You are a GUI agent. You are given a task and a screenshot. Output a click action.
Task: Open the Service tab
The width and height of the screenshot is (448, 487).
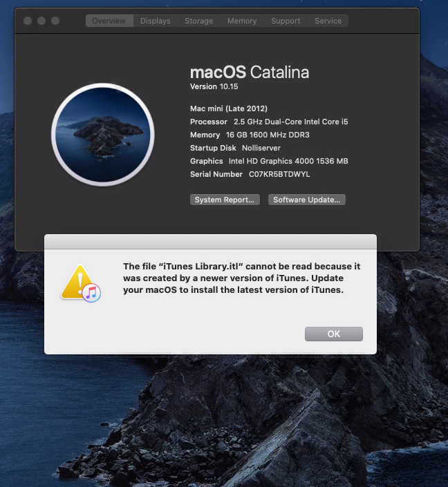(328, 21)
